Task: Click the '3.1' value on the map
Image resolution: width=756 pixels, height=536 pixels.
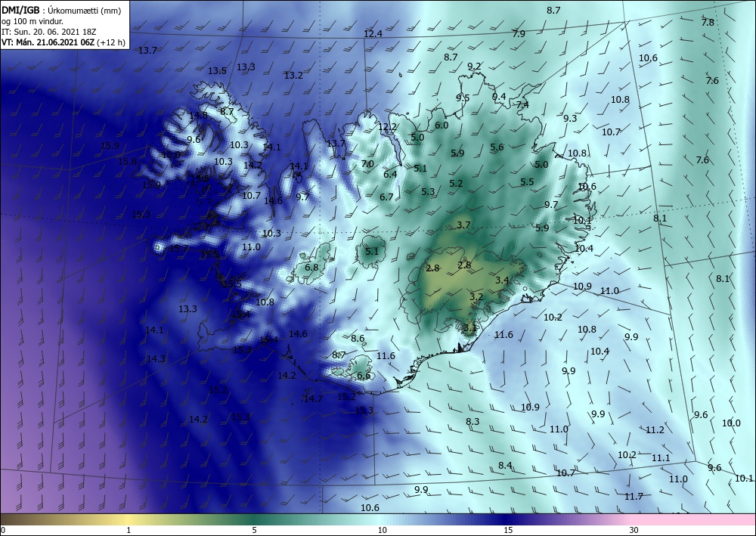Action: tap(469, 328)
